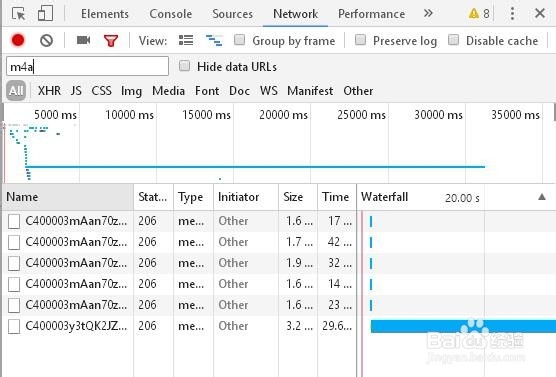The width and height of the screenshot is (556, 377).
Task: Click the Waterfall column sort arrow
Action: pyautogui.click(x=541, y=197)
